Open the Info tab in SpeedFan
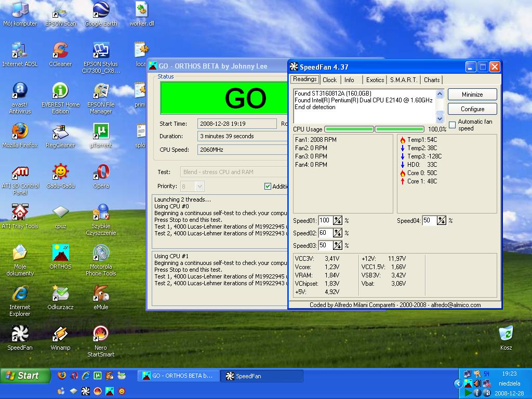This screenshot has height=399, width=532. pyautogui.click(x=349, y=80)
